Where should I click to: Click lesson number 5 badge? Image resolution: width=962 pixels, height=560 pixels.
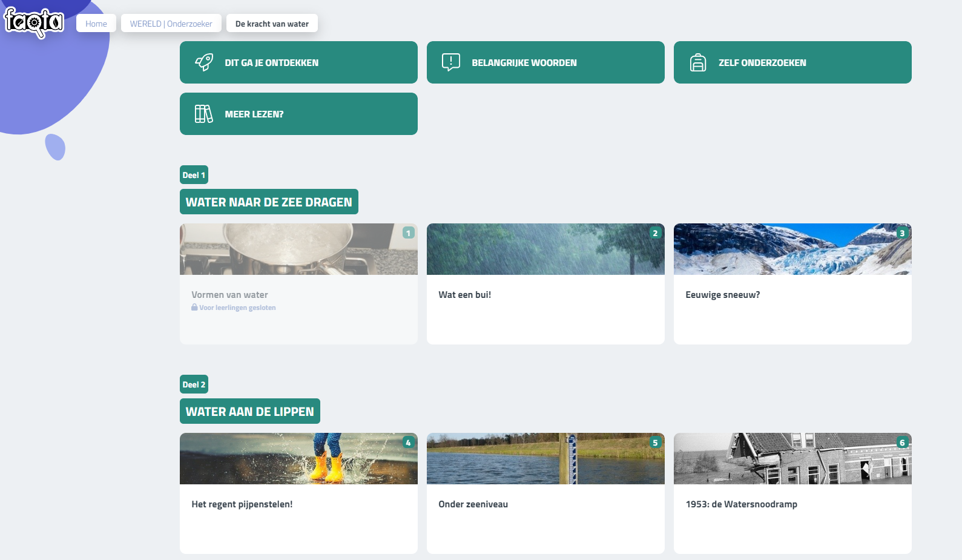656,442
